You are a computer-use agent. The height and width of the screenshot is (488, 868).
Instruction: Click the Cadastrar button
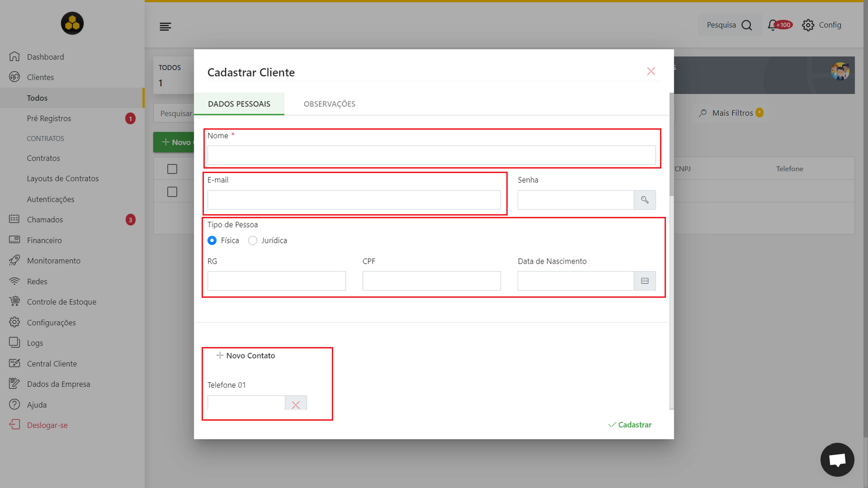[x=630, y=425]
